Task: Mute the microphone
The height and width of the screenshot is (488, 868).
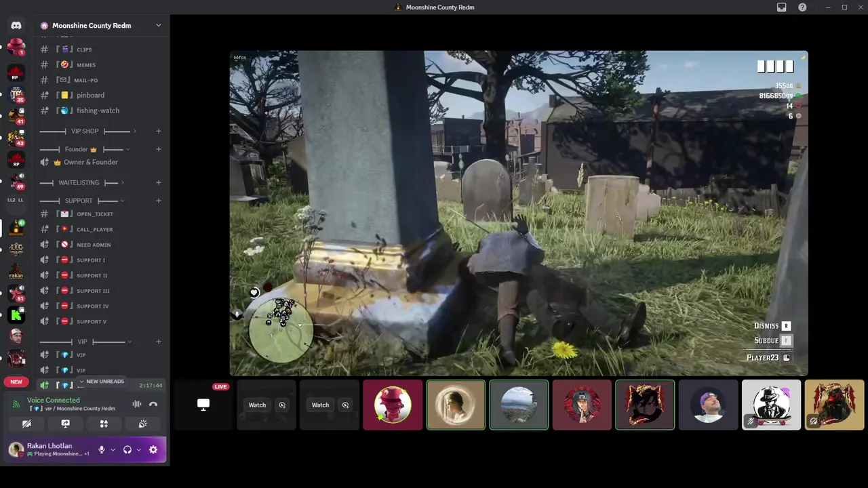Action: tap(102, 449)
